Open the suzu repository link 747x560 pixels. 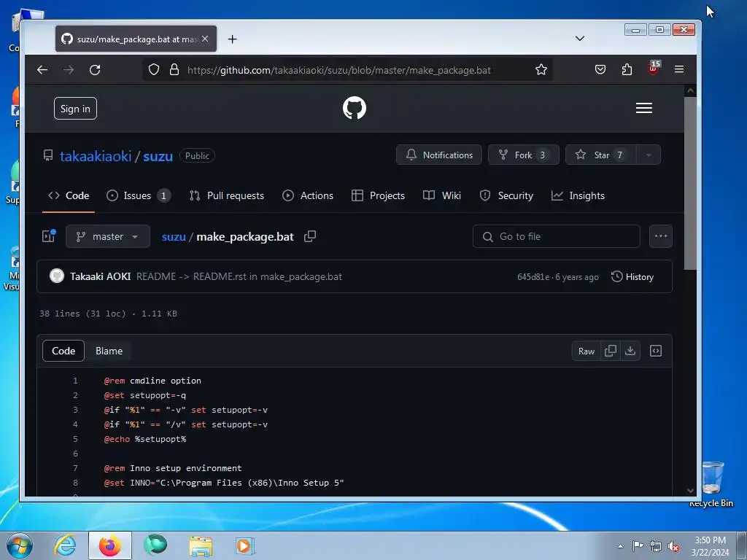158,156
